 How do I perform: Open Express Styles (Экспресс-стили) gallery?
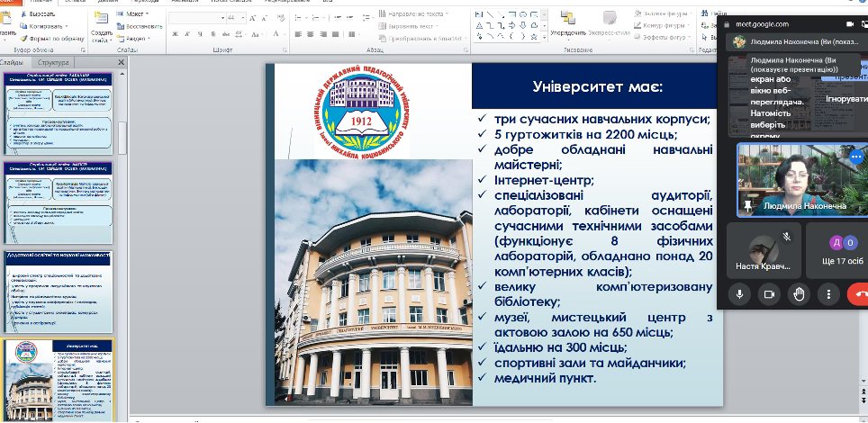[x=609, y=23]
